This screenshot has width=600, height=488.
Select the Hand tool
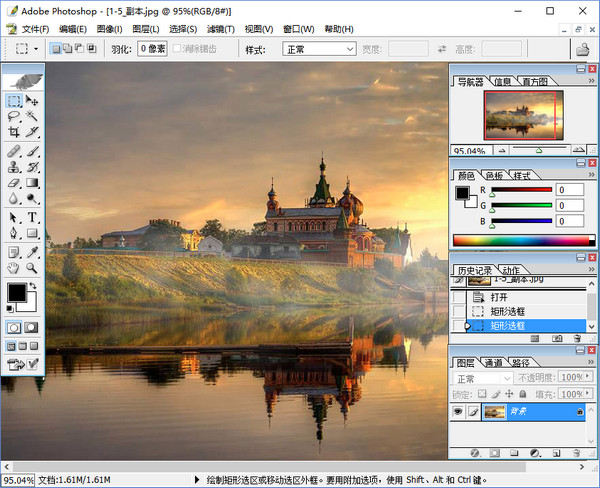[x=14, y=268]
